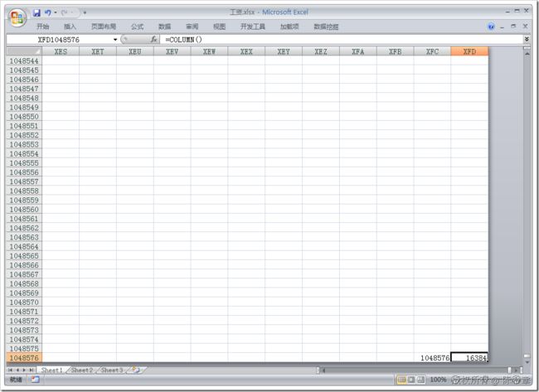The image size is (539, 392).
Task: Select column header XES
Action: 61,51
